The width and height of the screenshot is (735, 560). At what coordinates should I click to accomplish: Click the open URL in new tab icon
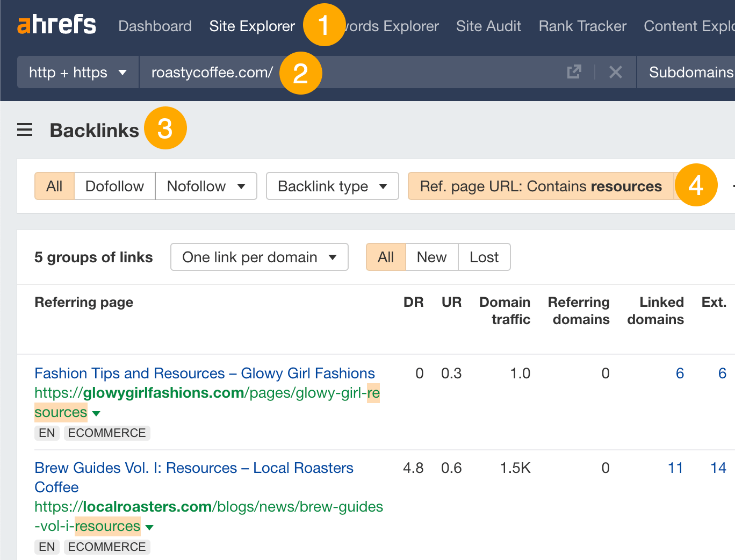click(x=574, y=71)
